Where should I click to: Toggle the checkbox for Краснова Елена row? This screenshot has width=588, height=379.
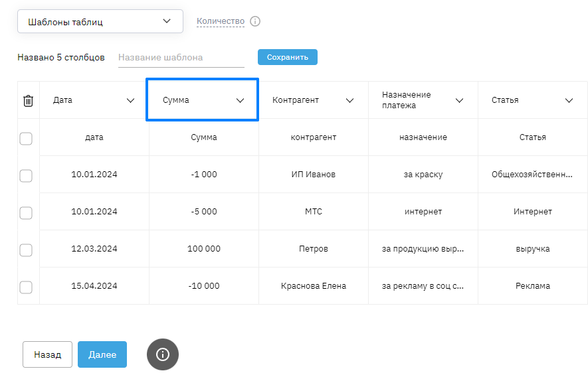point(26,287)
